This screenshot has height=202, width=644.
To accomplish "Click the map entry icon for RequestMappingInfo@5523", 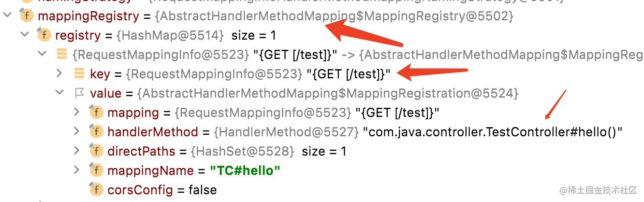I will pos(62,54).
